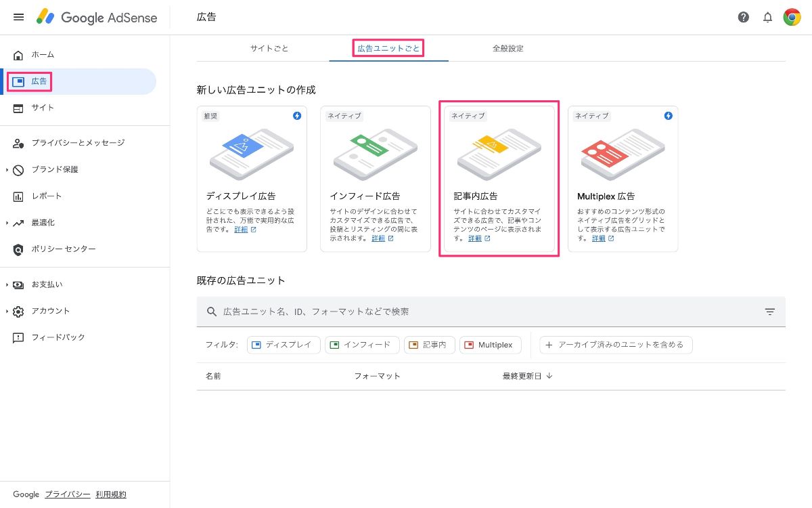Toggle the 記事内 filter chip
The width and height of the screenshot is (812, 508).
(x=430, y=345)
